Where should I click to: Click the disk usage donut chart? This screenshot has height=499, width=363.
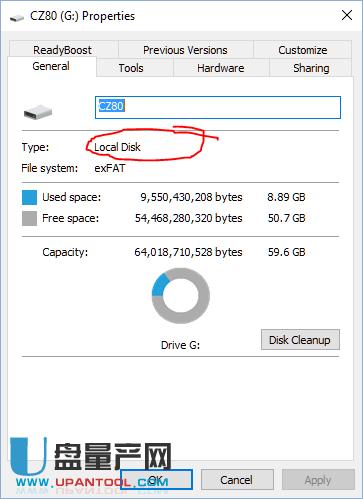(x=180, y=295)
